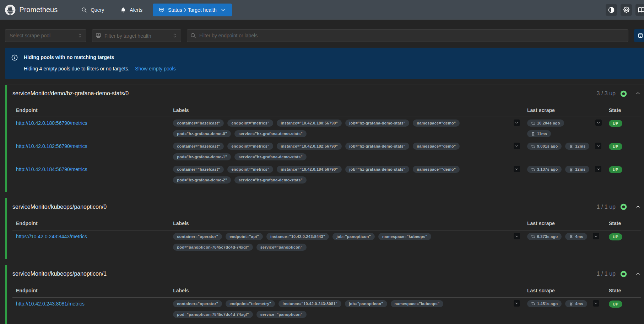Expand scrape details chevron beside 6.373s ago row
The width and height of the screenshot is (644, 324).
coord(596,237)
